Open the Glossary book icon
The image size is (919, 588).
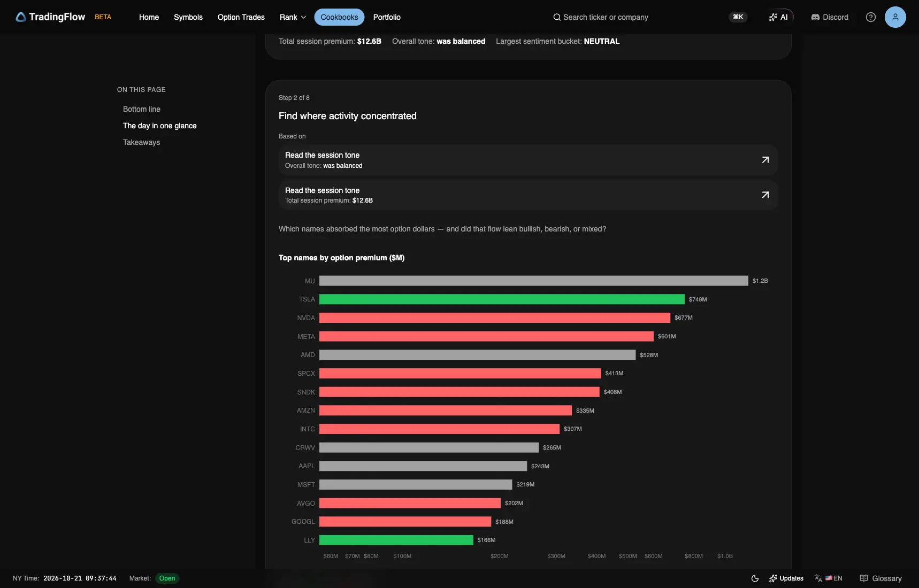(863, 578)
